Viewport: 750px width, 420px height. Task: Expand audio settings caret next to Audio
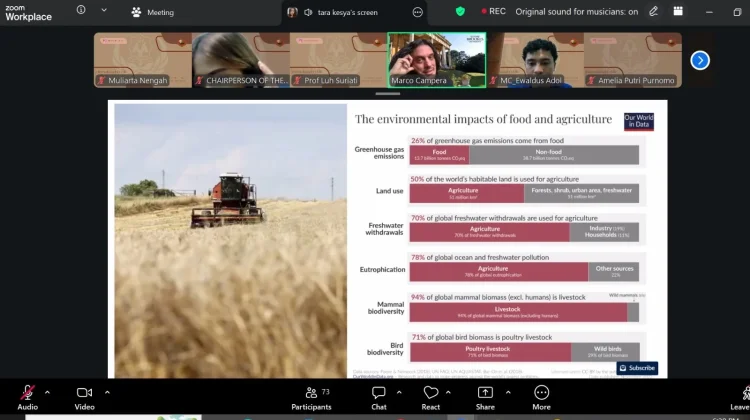(47, 392)
